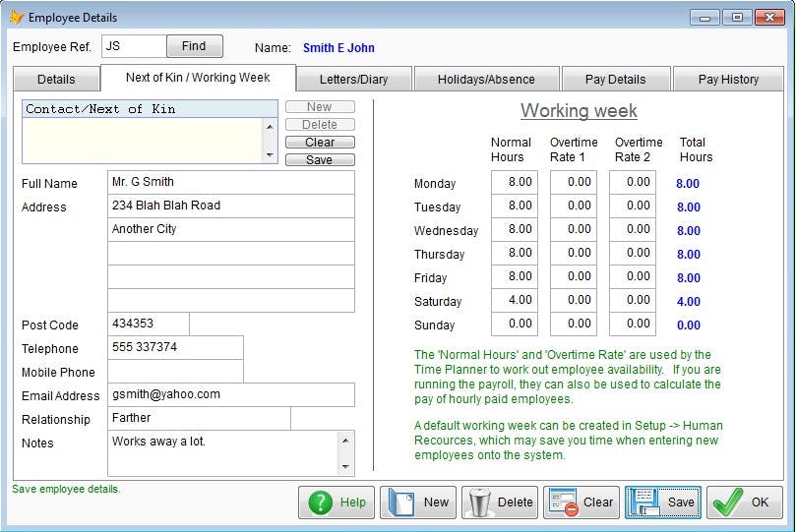Click the Notes text area
Image resolution: width=796 pixels, height=532 pixels.
click(x=222, y=453)
